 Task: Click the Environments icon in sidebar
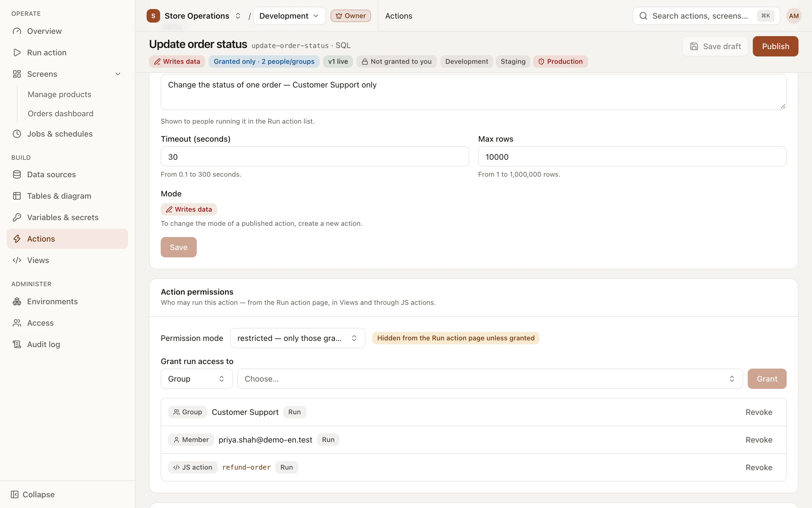tap(17, 301)
